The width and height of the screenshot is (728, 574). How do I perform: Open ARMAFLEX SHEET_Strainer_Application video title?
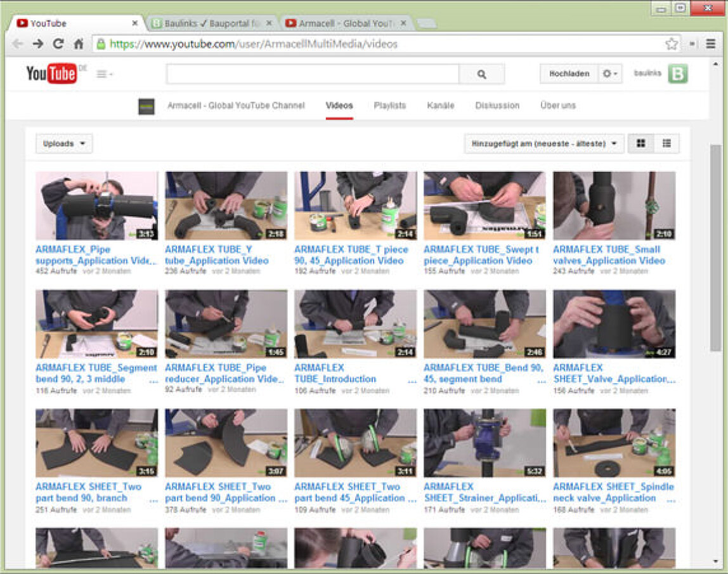484,492
